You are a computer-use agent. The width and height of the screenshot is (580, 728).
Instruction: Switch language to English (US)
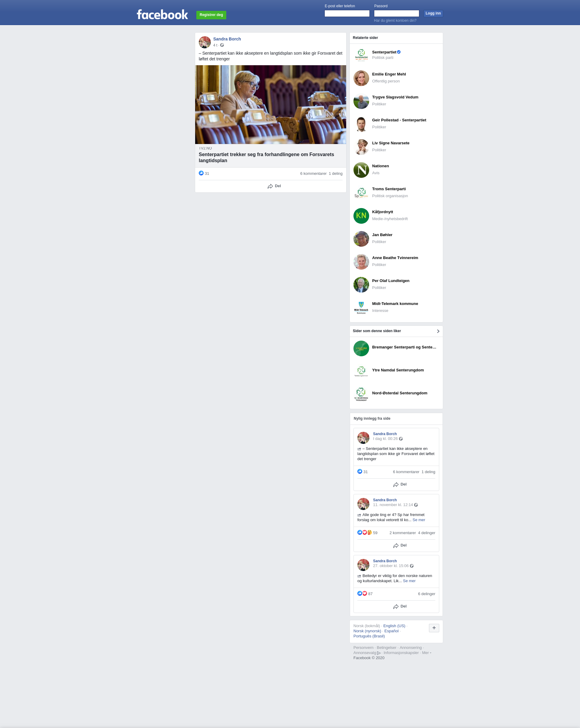(x=394, y=626)
